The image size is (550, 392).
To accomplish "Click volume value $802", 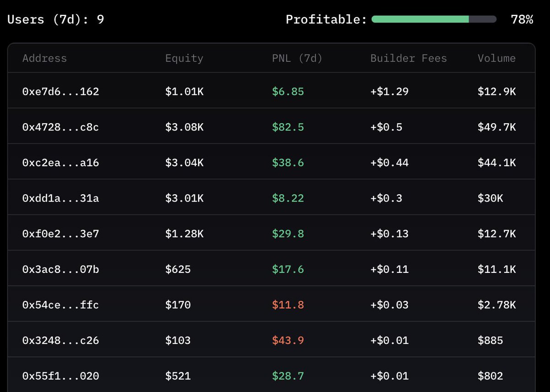I will point(490,376).
